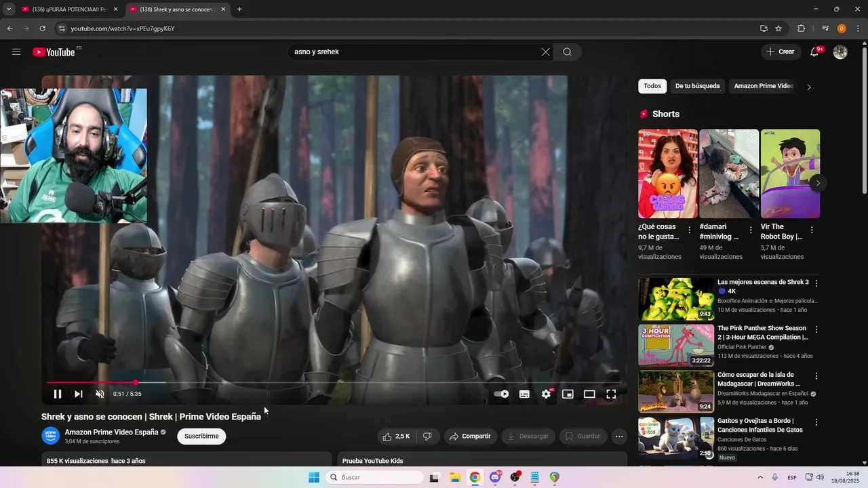Click the install/cast icon in address bar
The image size is (868, 488).
(764, 28)
